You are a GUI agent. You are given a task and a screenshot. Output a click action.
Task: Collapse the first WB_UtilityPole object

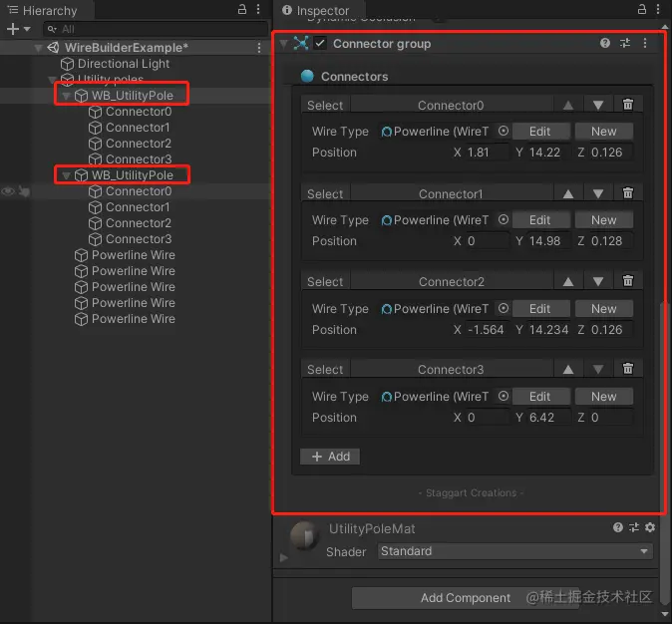coord(66,96)
